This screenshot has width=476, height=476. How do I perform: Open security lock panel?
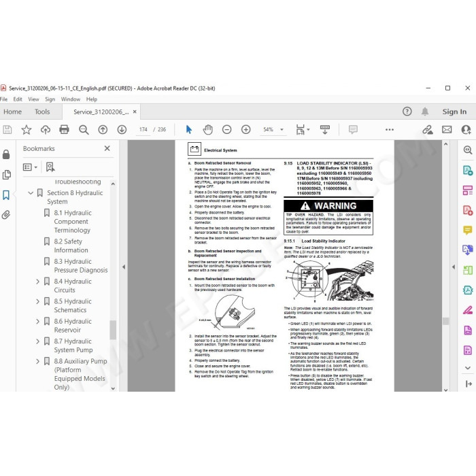coord(6,154)
